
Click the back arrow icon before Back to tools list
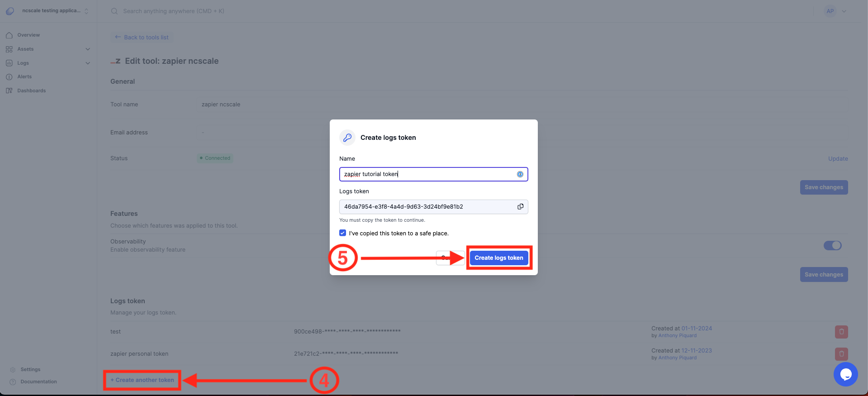coord(118,37)
